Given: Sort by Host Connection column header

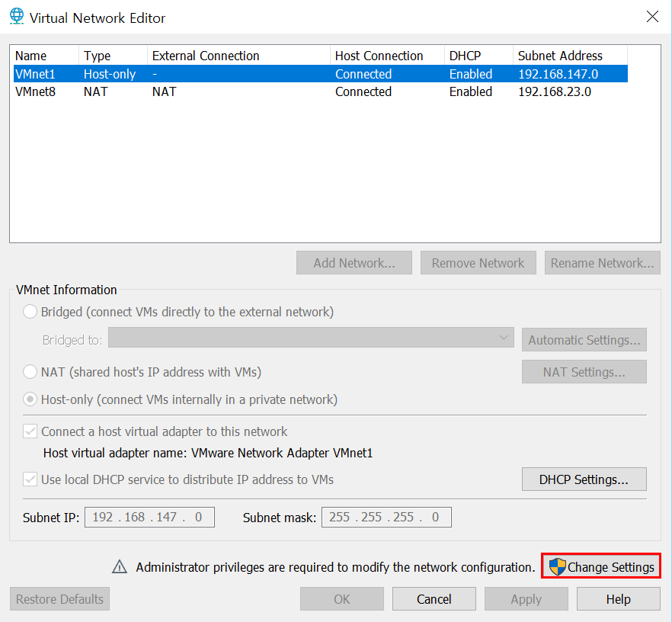Looking at the screenshot, I should coord(387,56).
